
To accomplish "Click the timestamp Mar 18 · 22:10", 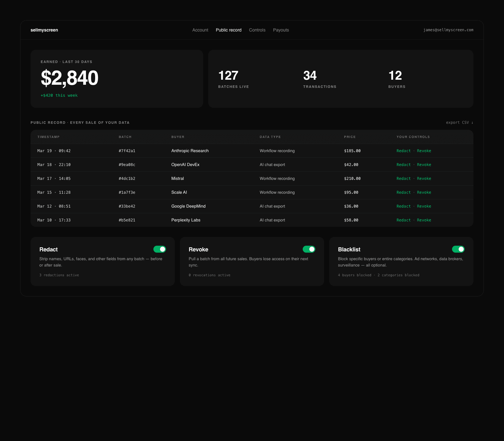I will [54, 165].
